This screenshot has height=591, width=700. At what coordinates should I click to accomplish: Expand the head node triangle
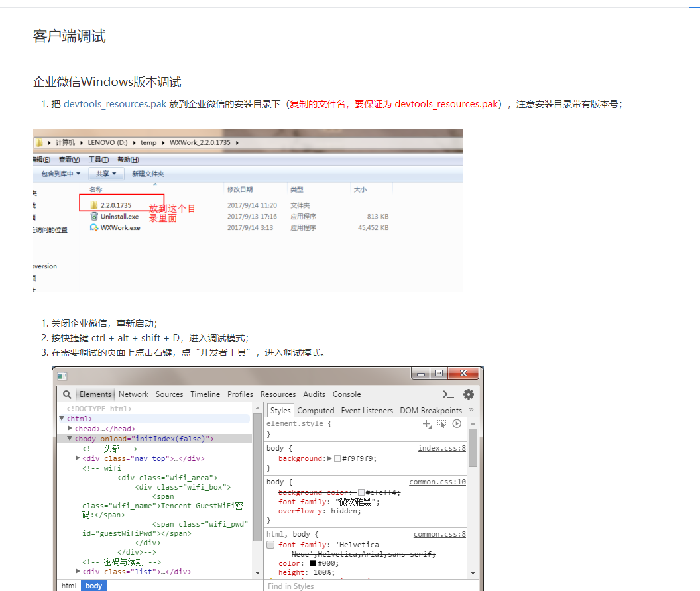tap(70, 428)
